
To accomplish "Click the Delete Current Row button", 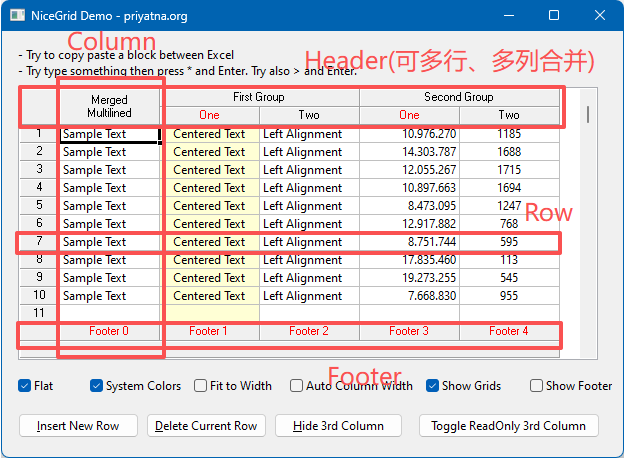I will (x=206, y=426).
